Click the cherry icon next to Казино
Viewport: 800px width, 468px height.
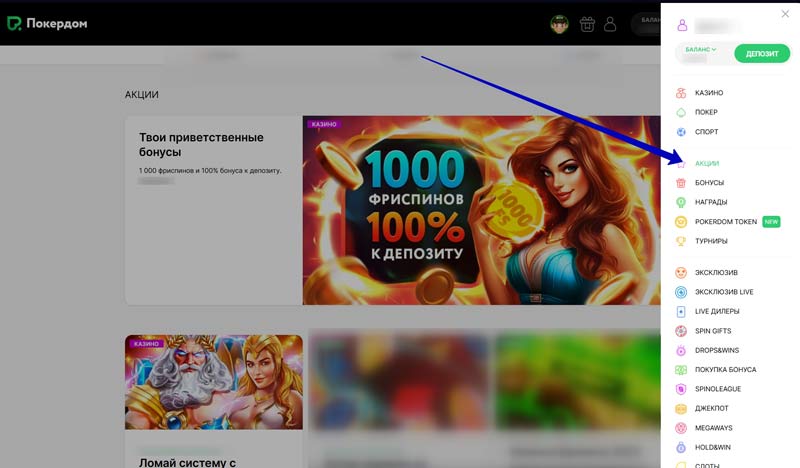(x=681, y=93)
